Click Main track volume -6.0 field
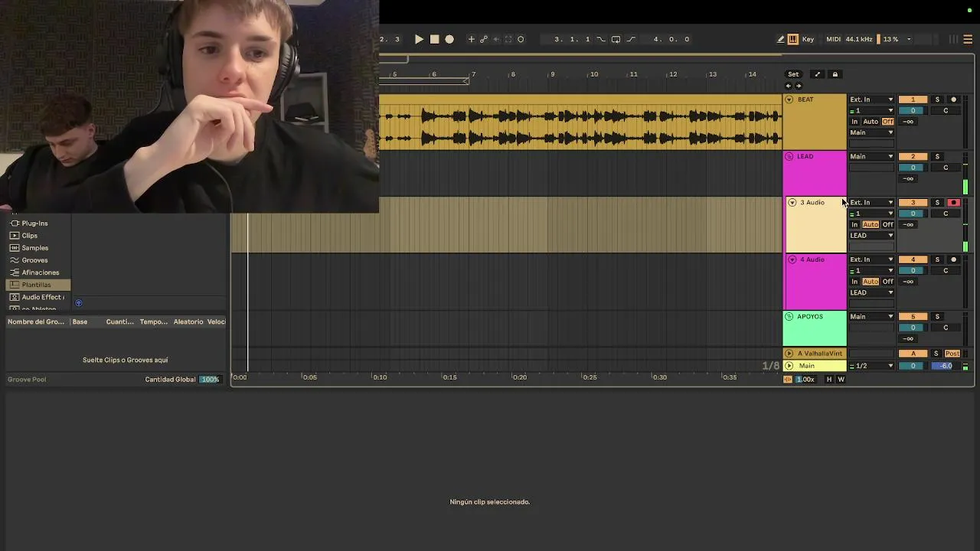 coord(946,366)
